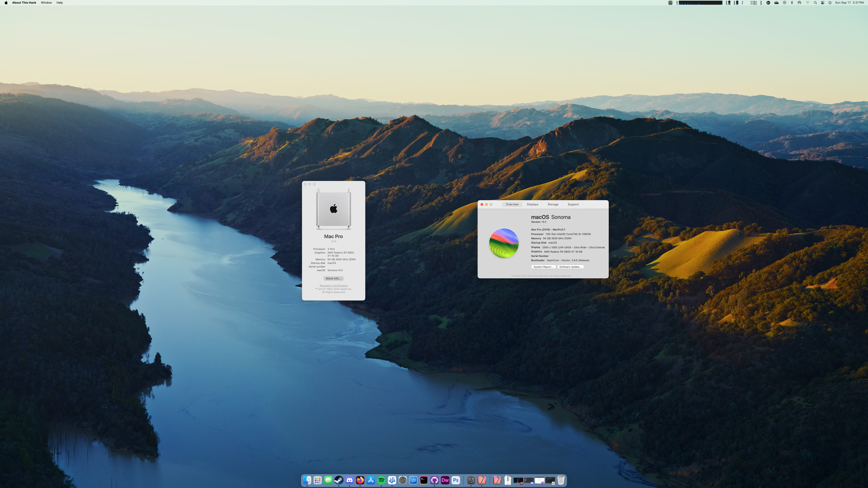Click the Wi-Fi status icon
868x488 pixels.
[x=807, y=3]
